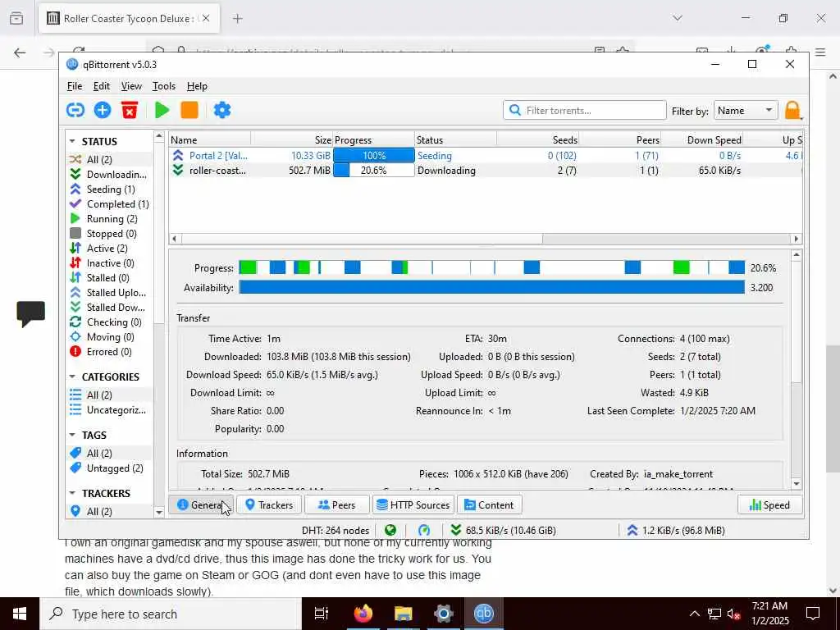Select the Stalled Uploading filter
840x630 pixels.
[108, 293]
